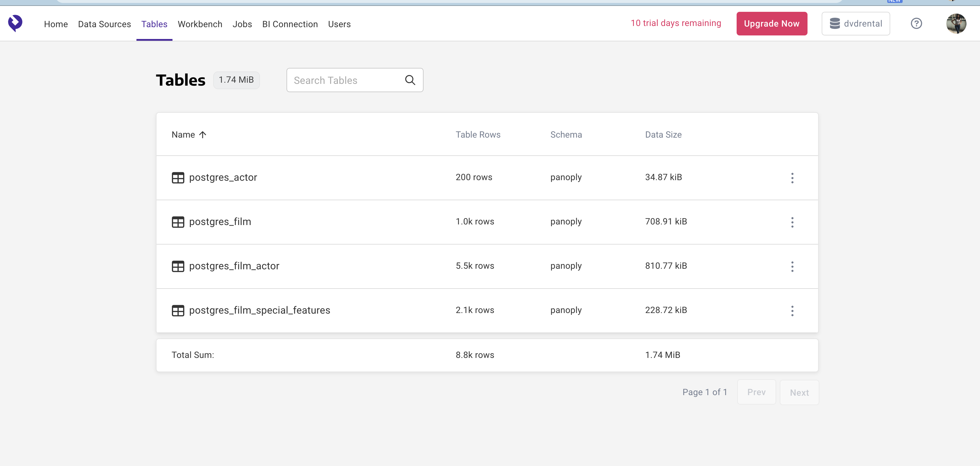Click the Upgrade Now button

(771, 24)
